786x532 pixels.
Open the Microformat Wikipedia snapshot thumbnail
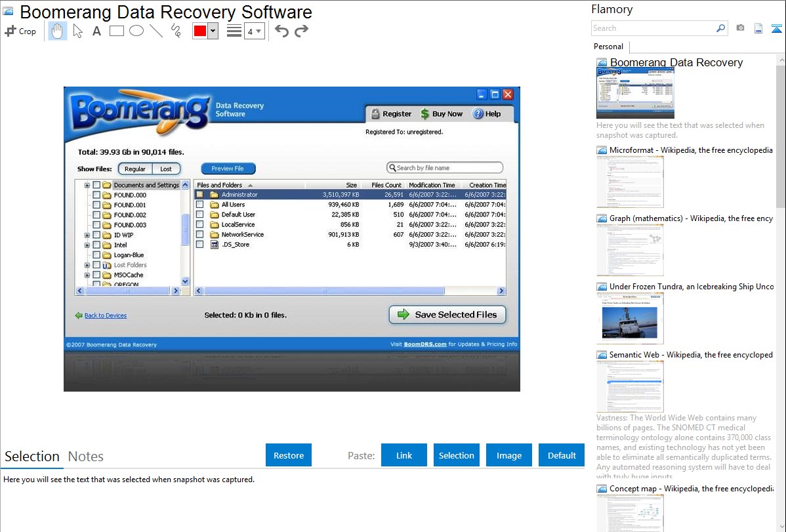click(x=630, y=182)
